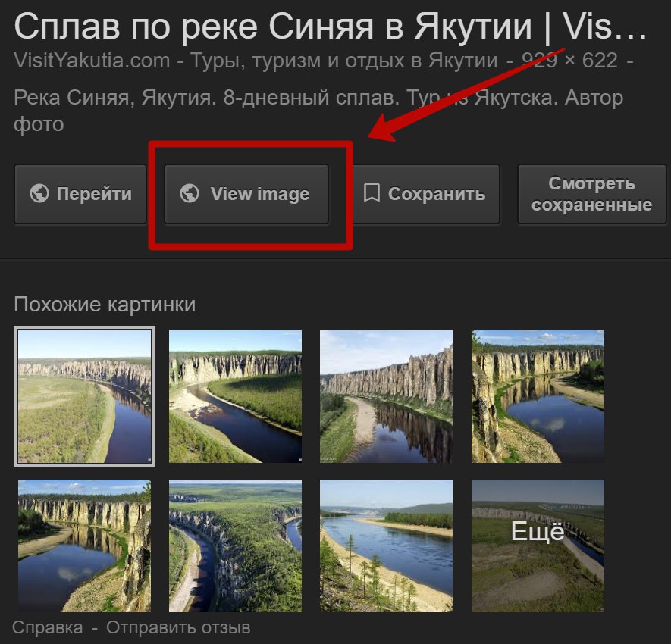Screen dimensions: 671x644
Task: Click Отправить отзыв feedback link
Action: pyautogui.click(x=178, y=628)
